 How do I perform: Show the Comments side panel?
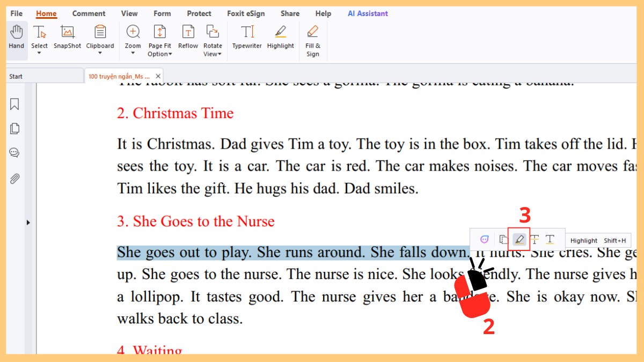[14, 153]
